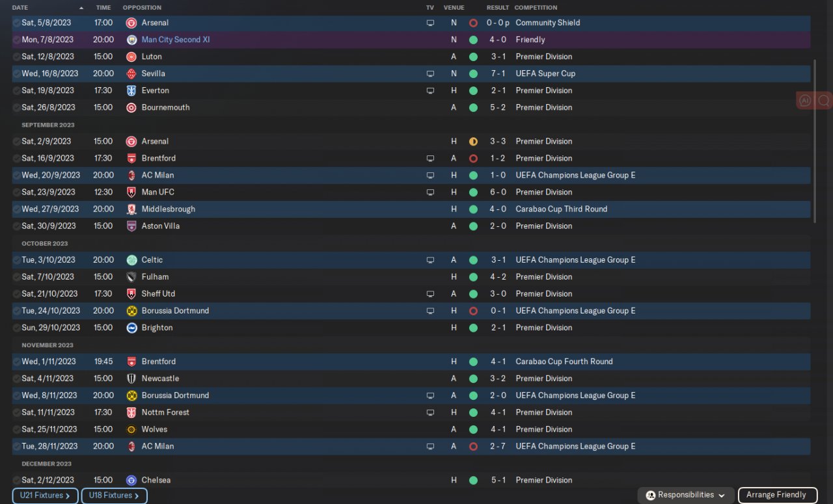The height and width of the screenshot is (504, 833).
Task: Click the Celtic club crest icon
Action: 131,259
